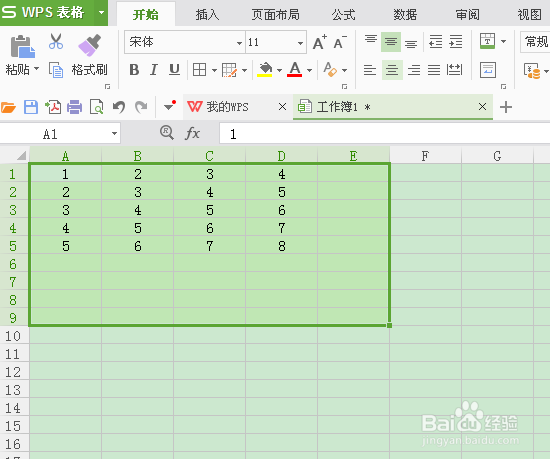Decrease font size with A- icon

[x=340, y=42]
